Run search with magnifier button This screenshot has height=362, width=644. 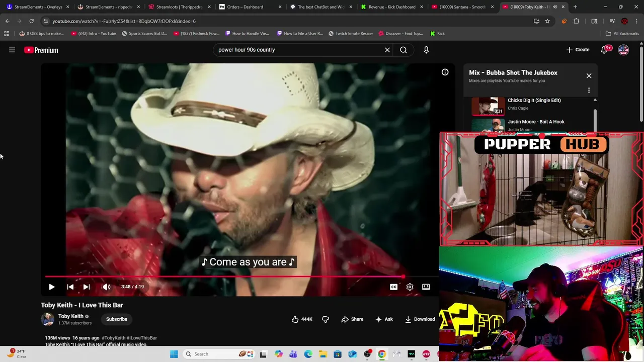click(404, 50)
